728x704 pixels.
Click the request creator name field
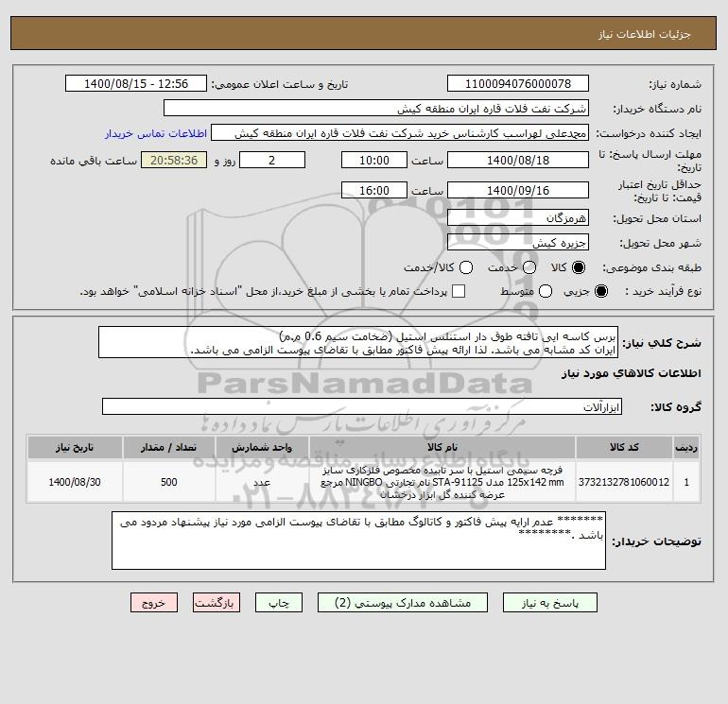coord(400,132)
